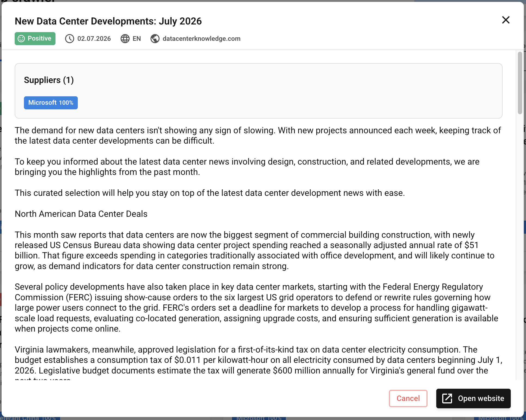Viewport: 526px width, 420px height.
Task: Open the source website for this article
Action: (473, 399)
